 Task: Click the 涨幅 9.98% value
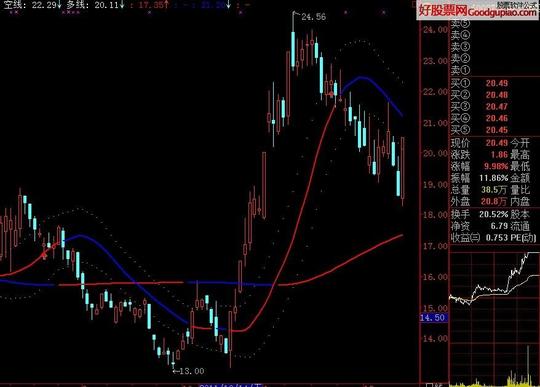click(x=496, y=166)
